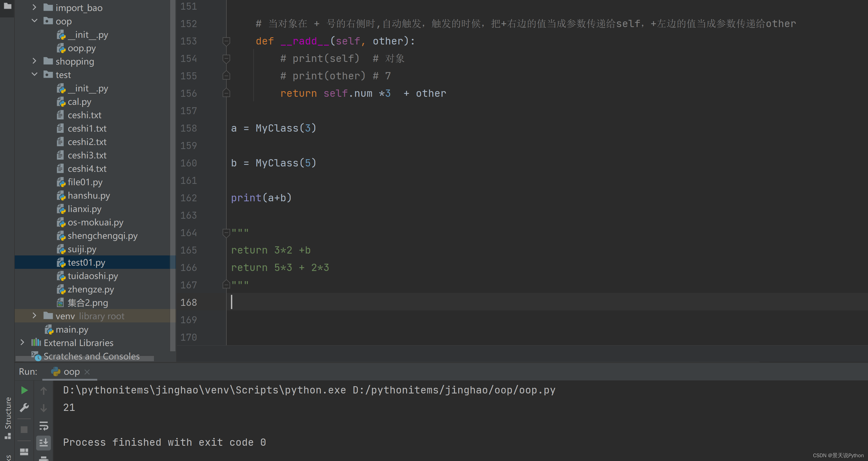
Task: Open os-mokuai.py in project tree
Action: tap(90, 222)
